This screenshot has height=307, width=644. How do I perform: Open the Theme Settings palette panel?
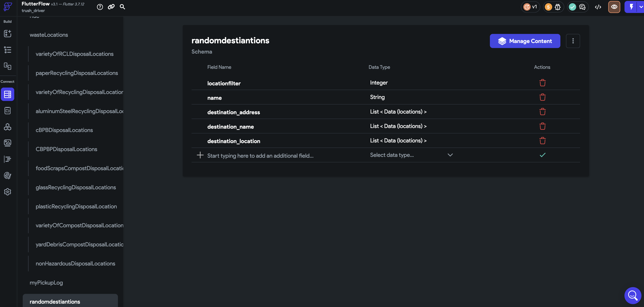tap(8, 176)
